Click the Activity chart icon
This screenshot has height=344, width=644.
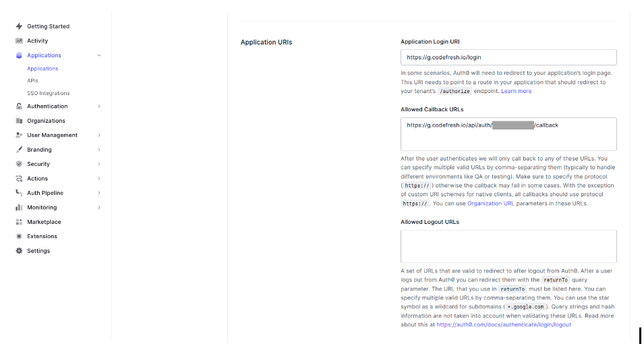(19, 40)
